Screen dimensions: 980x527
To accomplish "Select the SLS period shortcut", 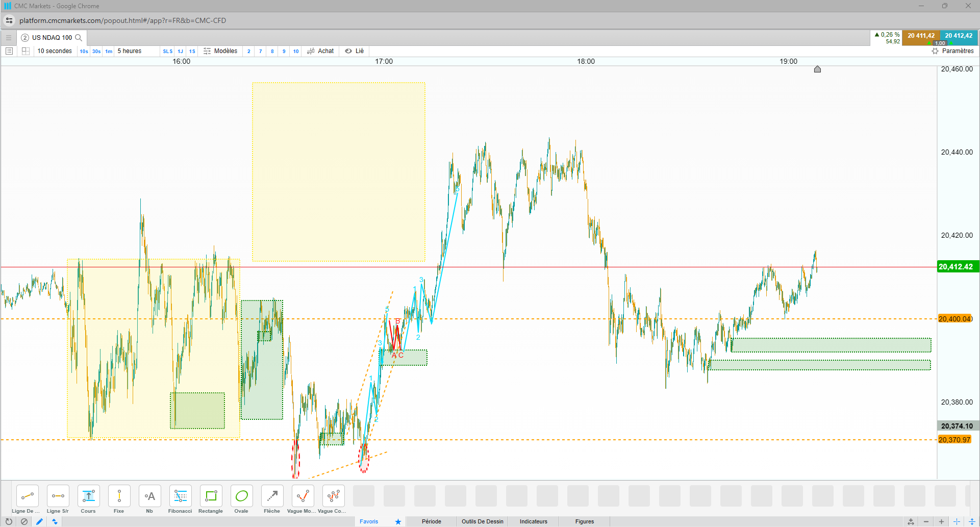I will click(x=168, y=52).
